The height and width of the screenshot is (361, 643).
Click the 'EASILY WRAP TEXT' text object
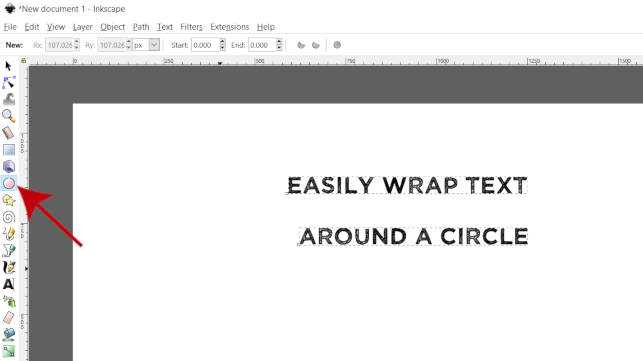pyautogui.click(x=407, y=185)
